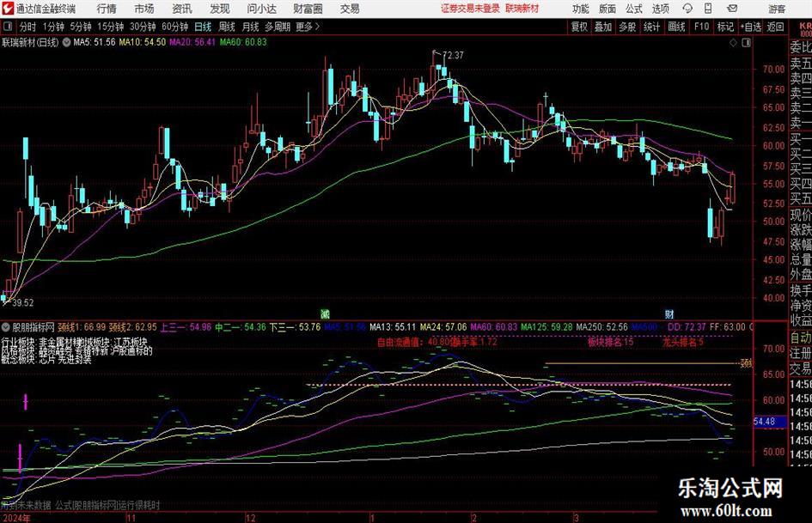The image size is (812, 523).
Task: Click the 证券交易未登录 login link
Action: pyautogui.click(x=470, y=9)
